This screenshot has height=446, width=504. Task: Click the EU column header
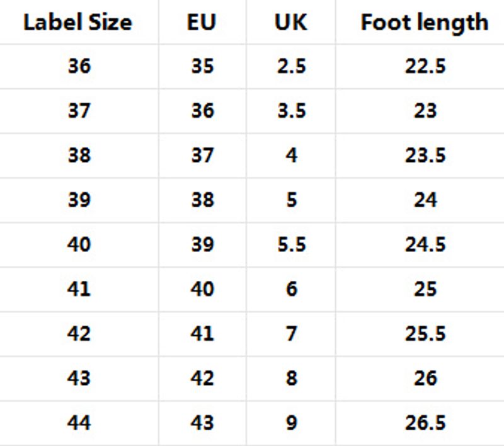[x=202, y=23]
